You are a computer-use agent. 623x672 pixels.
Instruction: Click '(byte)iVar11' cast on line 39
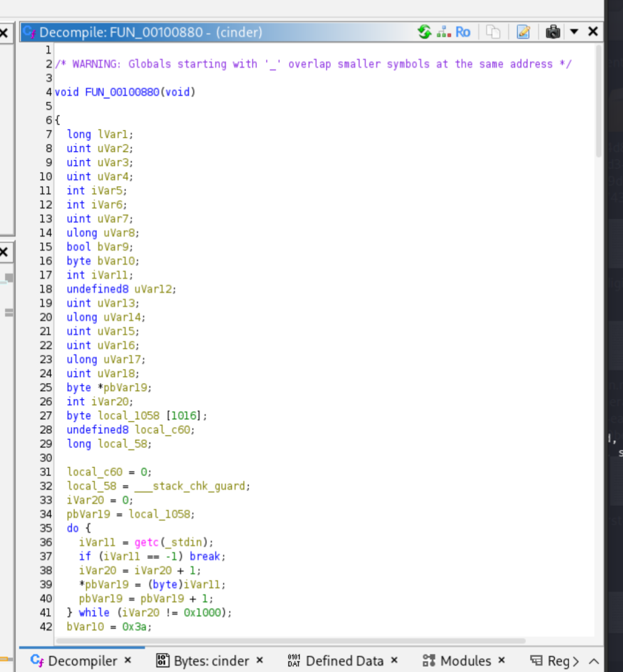click(183, 584)
